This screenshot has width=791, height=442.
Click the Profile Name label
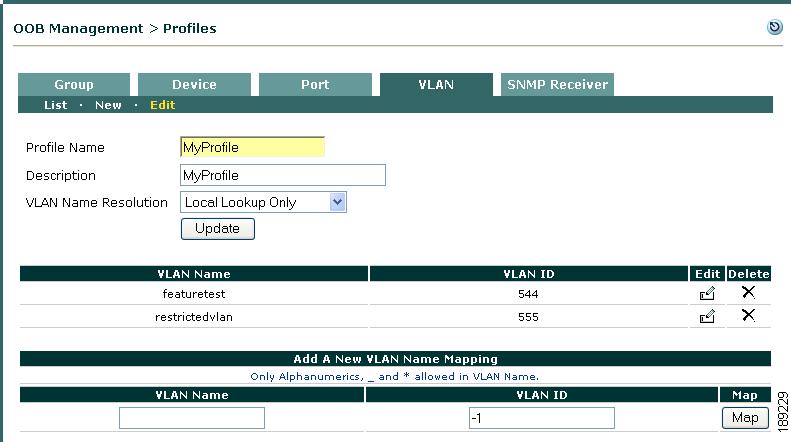click(65, 147)
